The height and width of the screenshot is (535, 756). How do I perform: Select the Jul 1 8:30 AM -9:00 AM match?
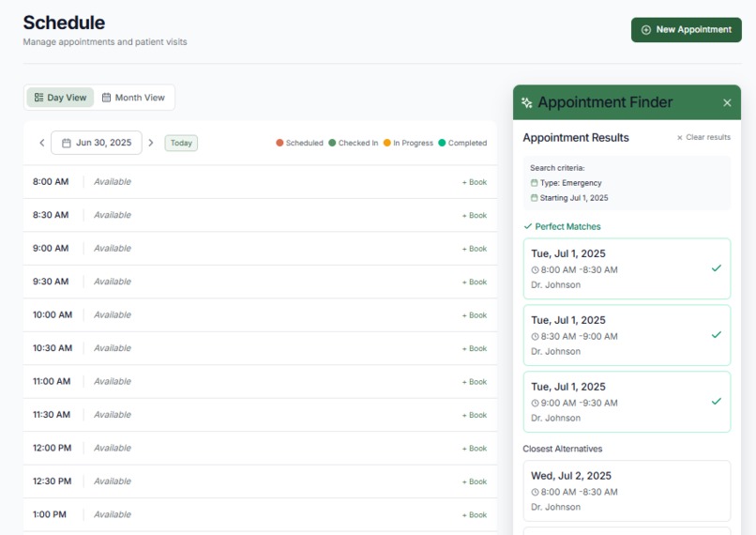click(x=627, y=335)
